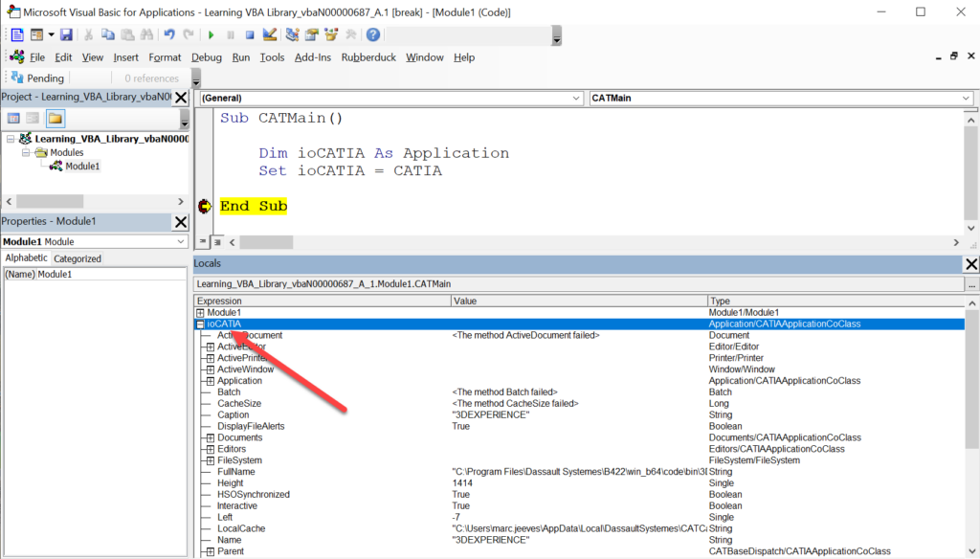
Task: Click the Undo arrow icon
Action: 169,35
